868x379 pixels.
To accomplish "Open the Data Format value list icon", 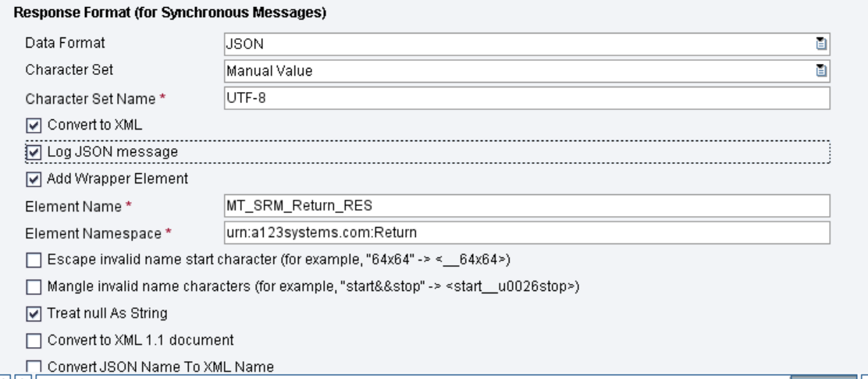I will pos(821,44).
